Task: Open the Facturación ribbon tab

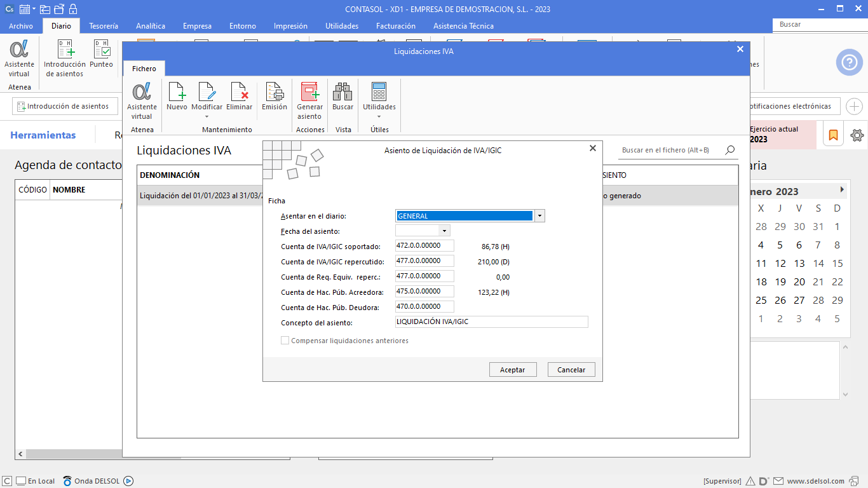Action: (395, 26)
